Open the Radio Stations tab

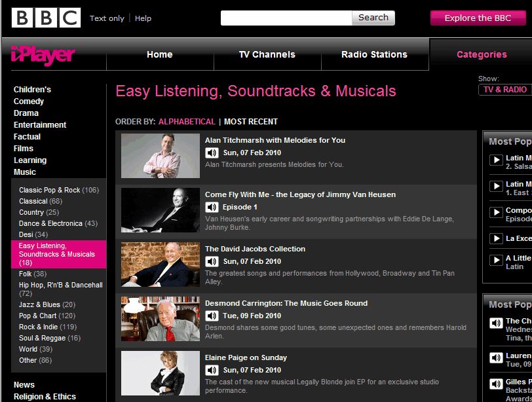(x=375, y=54)
